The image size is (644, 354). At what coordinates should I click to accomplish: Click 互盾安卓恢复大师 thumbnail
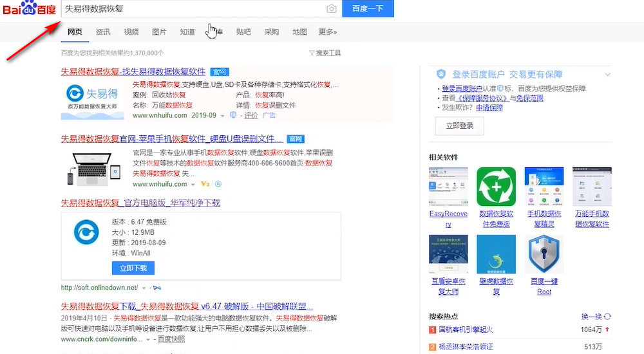pos(448,254)
